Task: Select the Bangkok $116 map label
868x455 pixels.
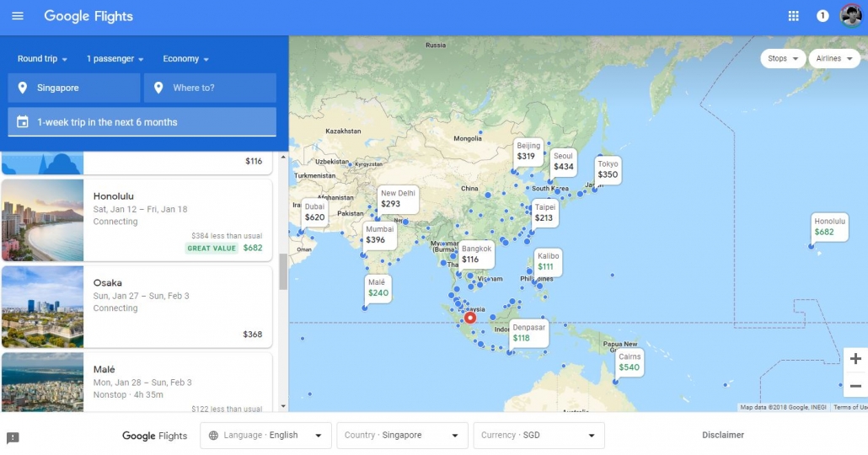Action: click(476, 254)
